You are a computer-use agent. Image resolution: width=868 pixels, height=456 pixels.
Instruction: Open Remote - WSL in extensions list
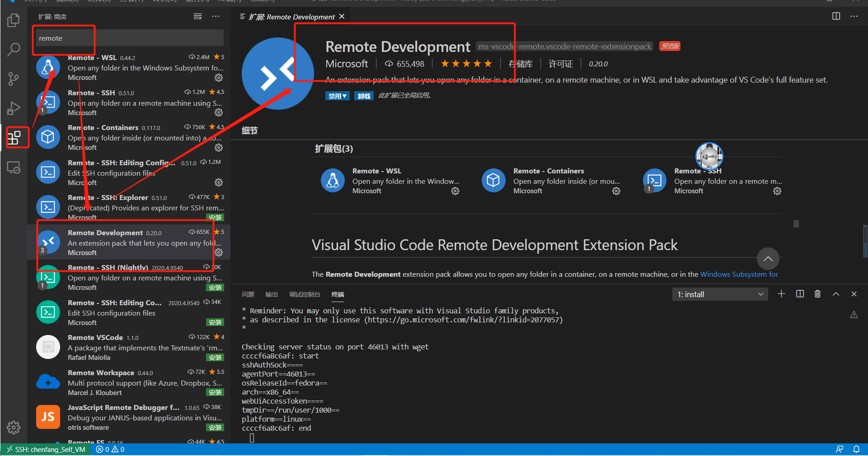(x=129, y=67)
